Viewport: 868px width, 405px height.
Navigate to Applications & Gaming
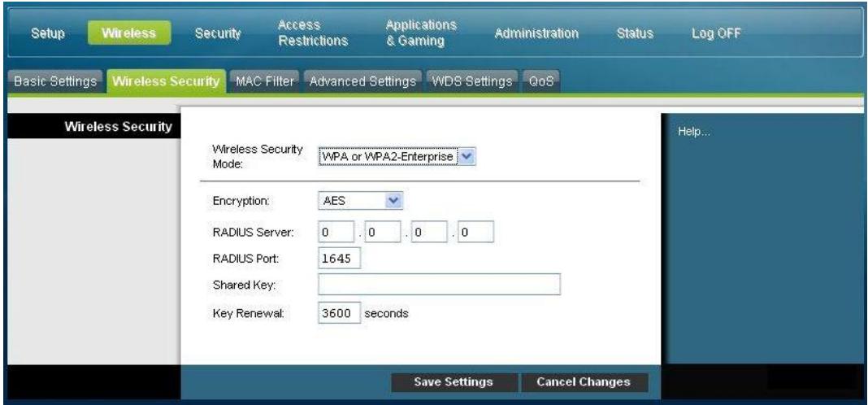420,33
